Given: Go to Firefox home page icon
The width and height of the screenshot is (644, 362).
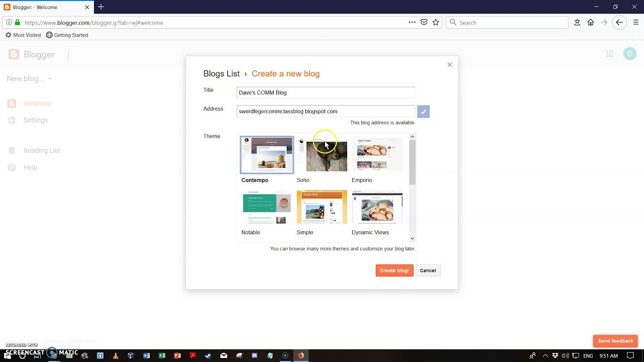Looking at the screenshot, I should click(591, 22).
